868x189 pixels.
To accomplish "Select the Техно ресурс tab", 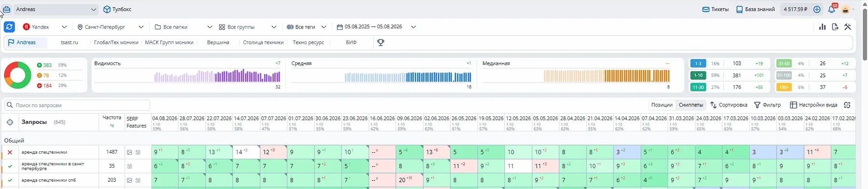I will pos(308,43).
